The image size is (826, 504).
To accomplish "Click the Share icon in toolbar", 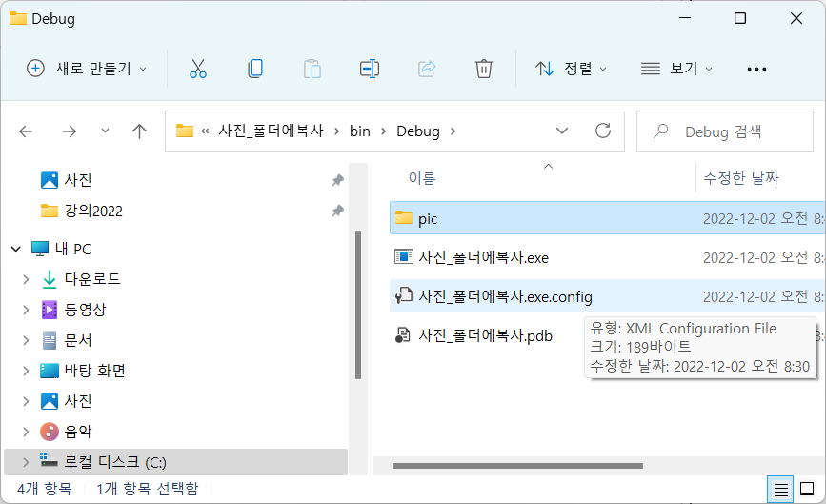I will [x=427, y=69].
